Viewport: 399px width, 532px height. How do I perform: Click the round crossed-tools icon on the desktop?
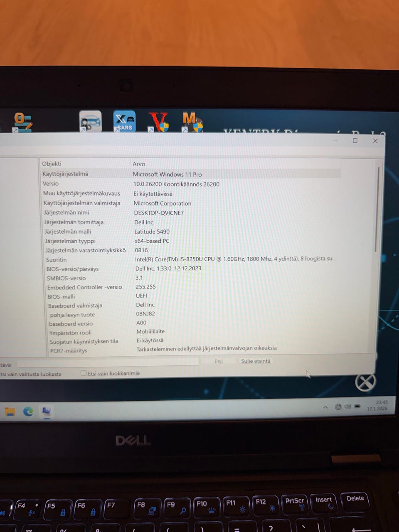coord(365,382)
